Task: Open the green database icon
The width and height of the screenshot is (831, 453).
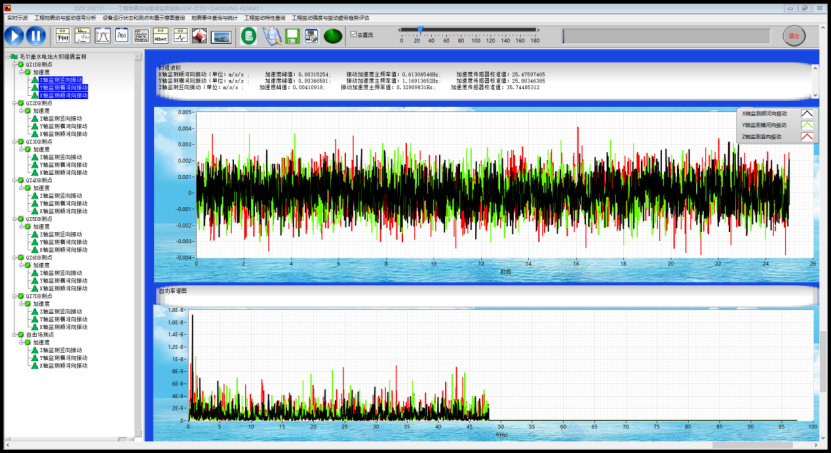Action: pos(249,36)
